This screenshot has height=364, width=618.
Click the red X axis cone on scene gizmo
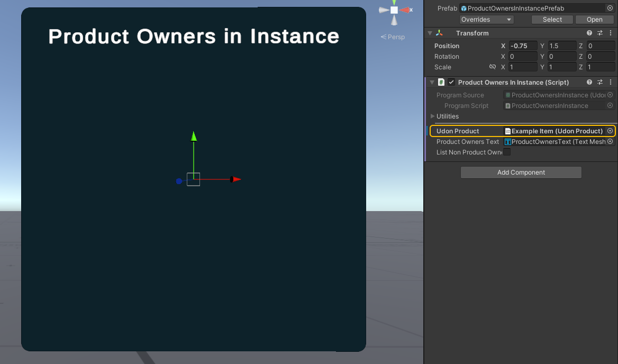(405, 10)
